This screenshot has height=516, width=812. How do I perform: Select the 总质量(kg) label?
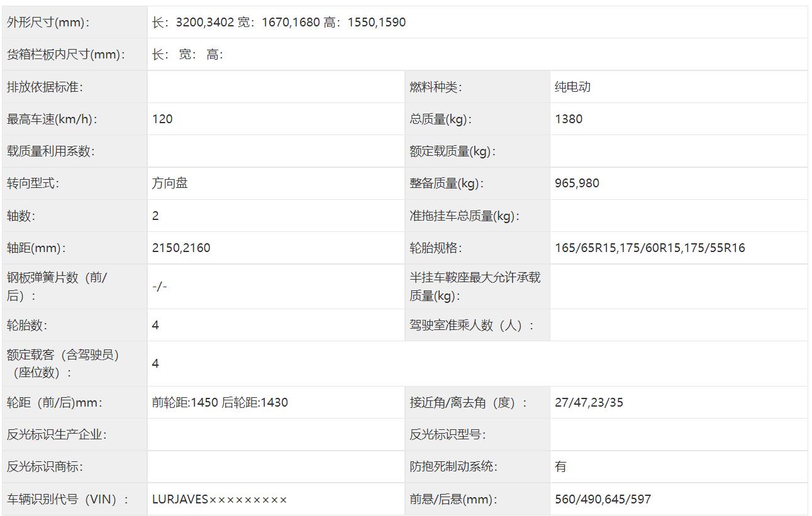click(x=440, y=119)
